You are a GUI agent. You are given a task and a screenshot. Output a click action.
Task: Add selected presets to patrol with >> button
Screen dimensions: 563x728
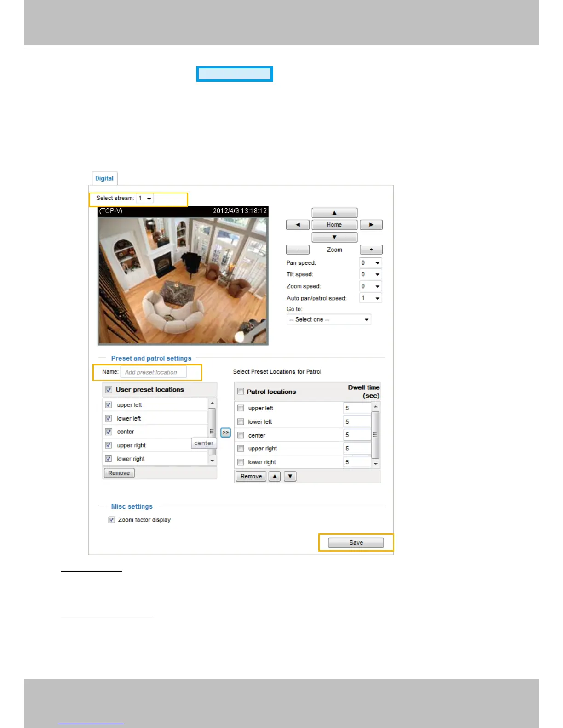pyautogui.click(x=225, y=432)
